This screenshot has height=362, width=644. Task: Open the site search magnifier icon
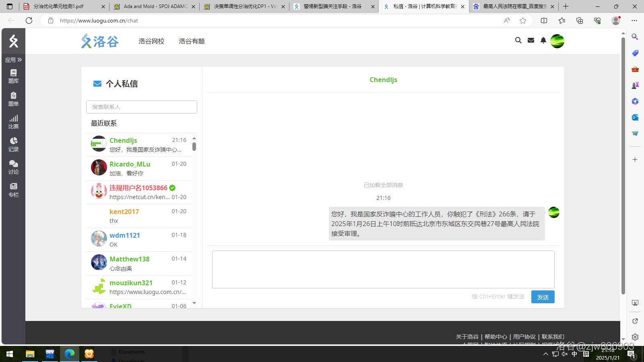point(518,40)
